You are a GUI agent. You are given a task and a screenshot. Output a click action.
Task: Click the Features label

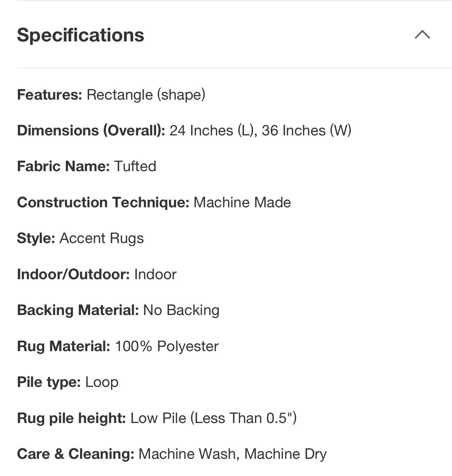tap(49, 95)
